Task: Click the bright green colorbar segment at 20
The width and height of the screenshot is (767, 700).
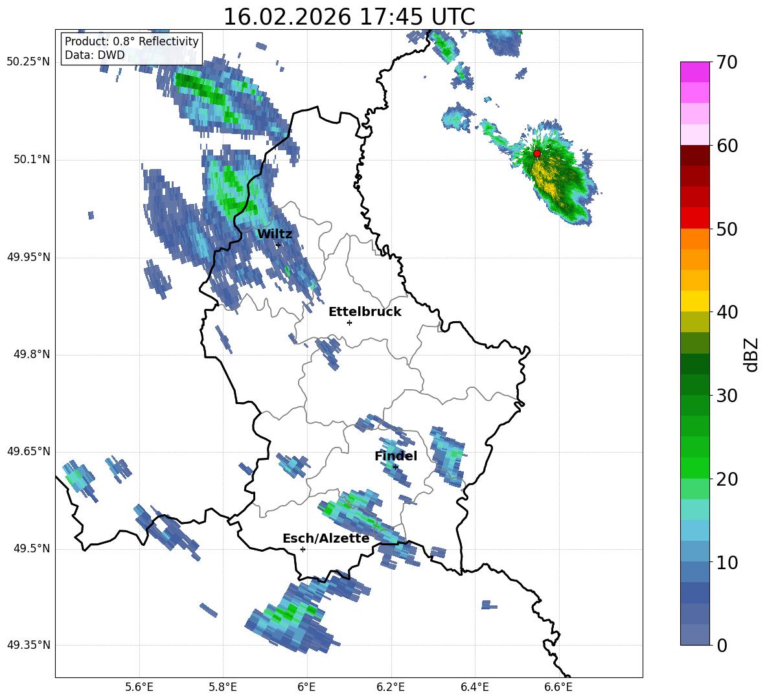Action: pos(694,468)
